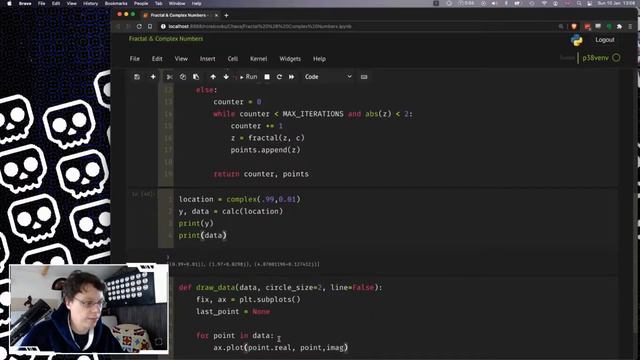The image size is (640, 360).
Task: Click the 'ax.plot(point.real, point.imag)' line
Action: point(280,347)
